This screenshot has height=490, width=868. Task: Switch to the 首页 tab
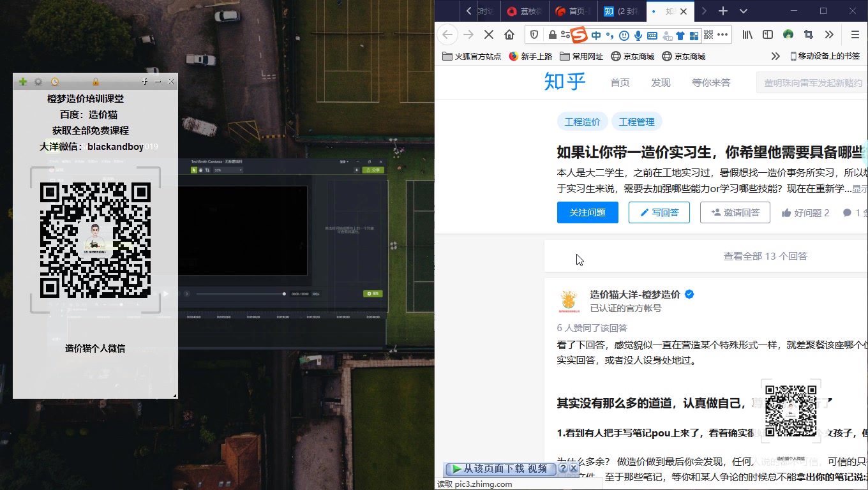point(573,11)
